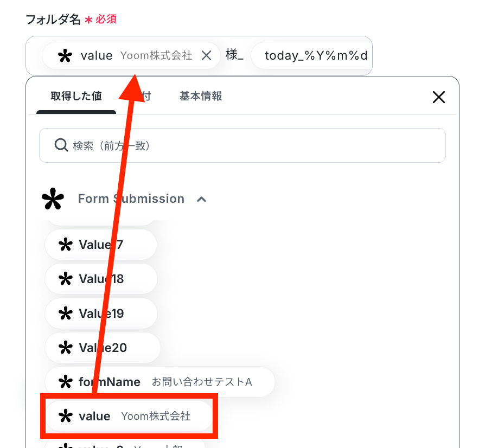Click the today_%Y%m%d chip in the folder name field
The image size is (498, 448).
pos(311,55)
